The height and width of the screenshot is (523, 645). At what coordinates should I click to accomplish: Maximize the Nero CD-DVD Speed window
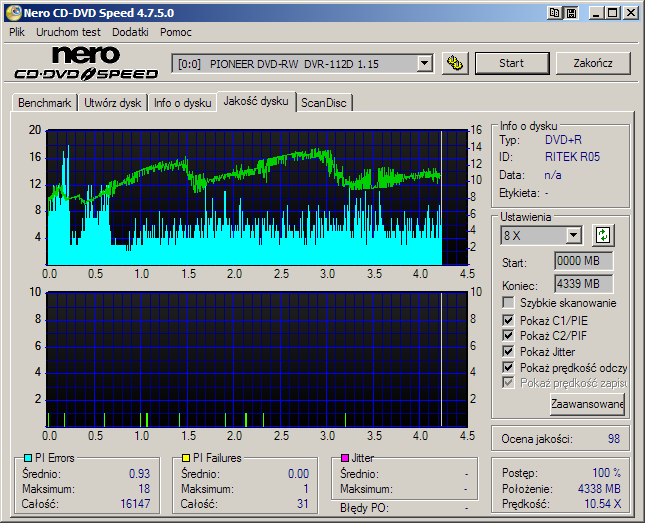click(x=612, y=13)
